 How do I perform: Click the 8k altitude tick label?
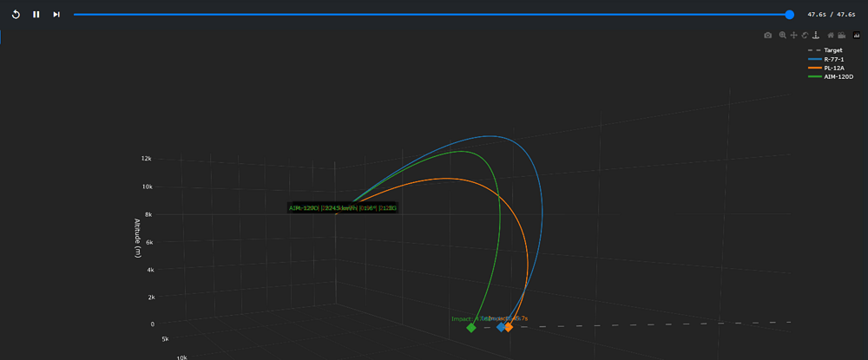point(148,214)
